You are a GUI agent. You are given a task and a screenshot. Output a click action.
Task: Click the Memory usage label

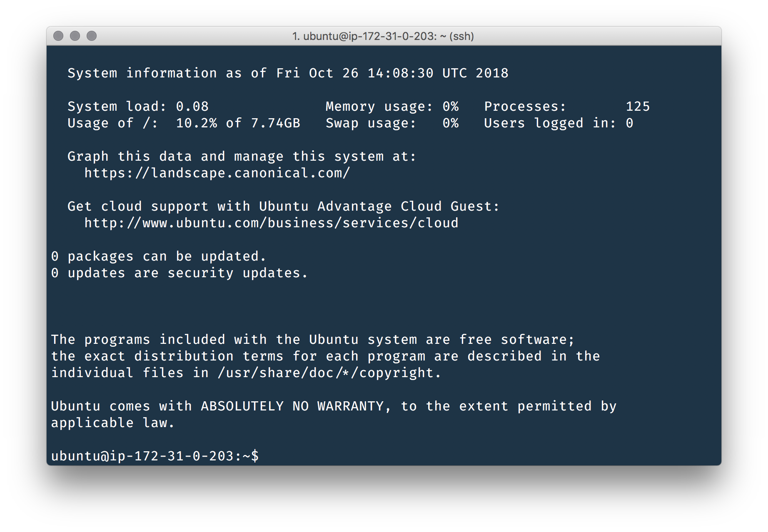coord(379,107)
